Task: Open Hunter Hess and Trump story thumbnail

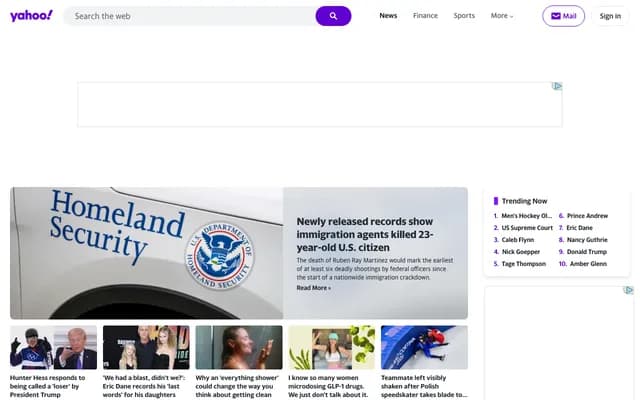Action: click(53, 347)
